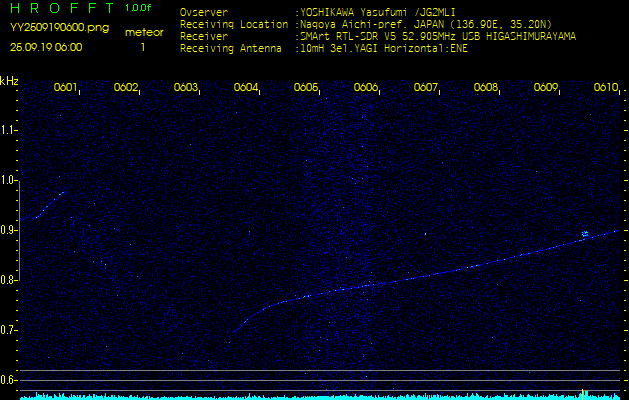Image resolution: width=629 pixels, height=400 pixels.
Task: Click the kHz axis unit label
Action: point(9,81)
